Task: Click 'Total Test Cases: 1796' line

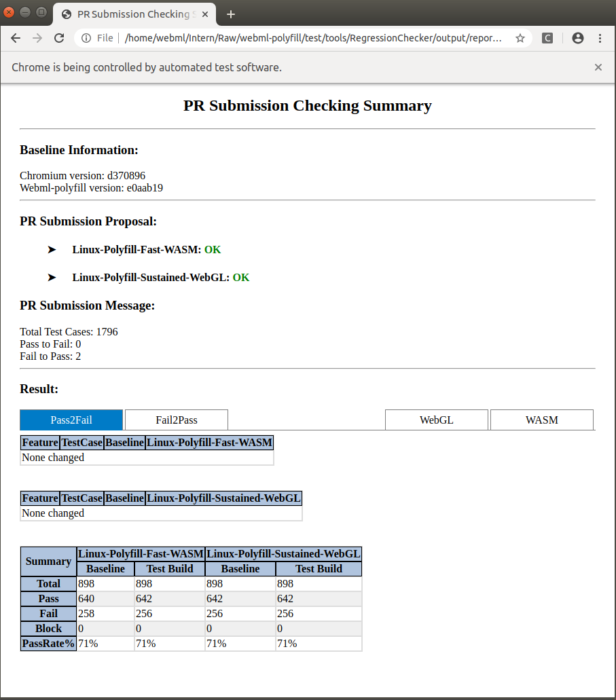Action: pos(69,332)
